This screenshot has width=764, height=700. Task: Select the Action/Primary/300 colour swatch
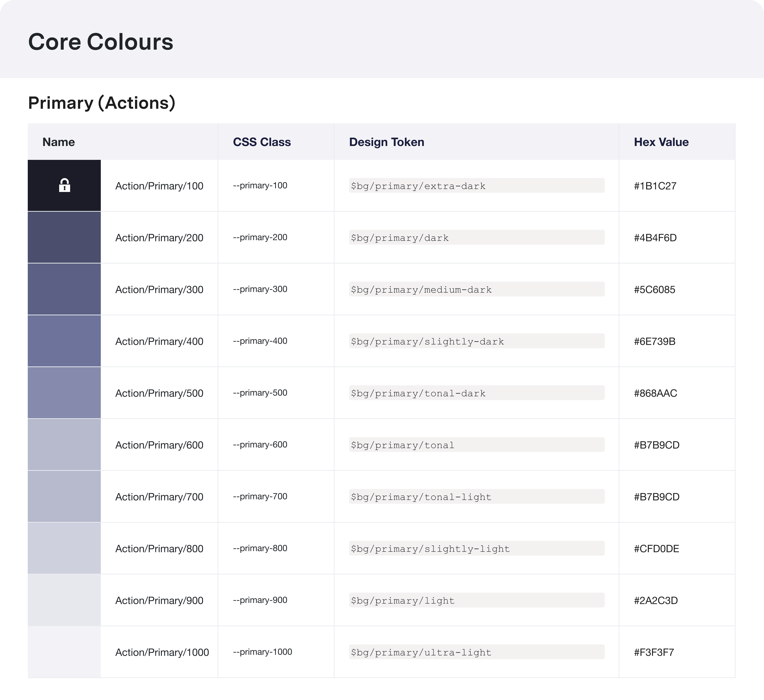click(64, 289)
